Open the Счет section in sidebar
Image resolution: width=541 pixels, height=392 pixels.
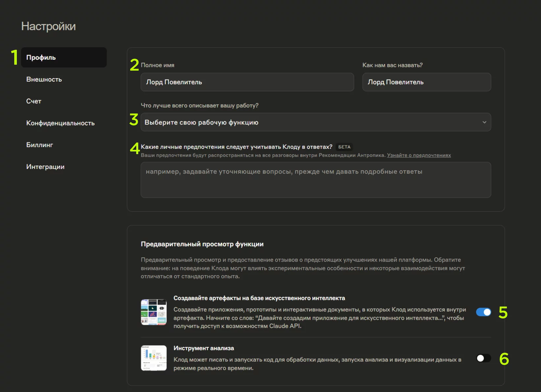tap(34, 101)
